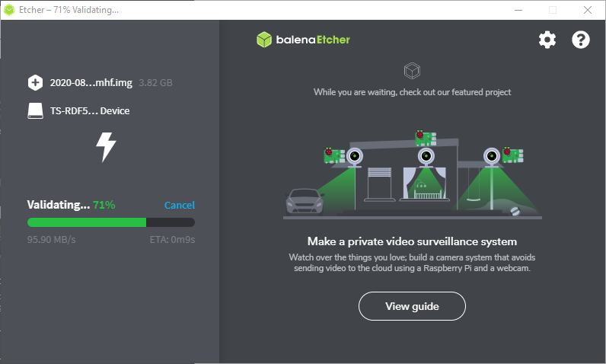This screenshot has height=364, width=606.
Task: Cancel the validation process
Action: (179, 205)
